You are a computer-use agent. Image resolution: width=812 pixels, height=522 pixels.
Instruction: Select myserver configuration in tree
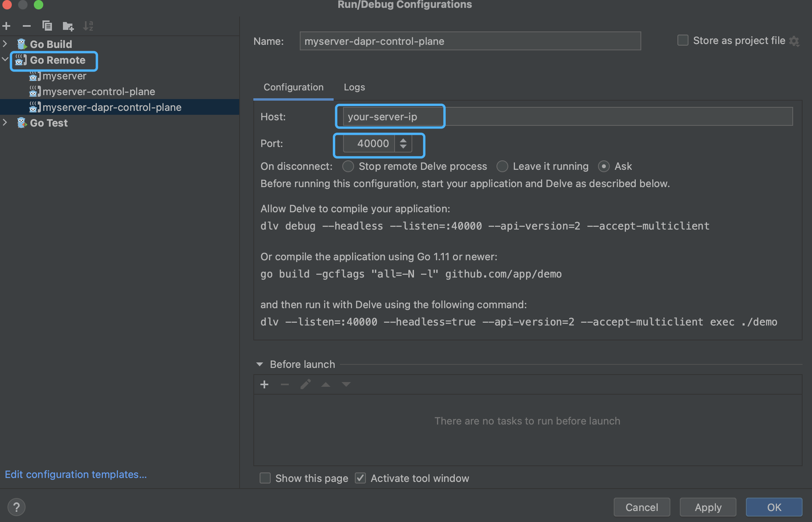(x=120, y=75)
